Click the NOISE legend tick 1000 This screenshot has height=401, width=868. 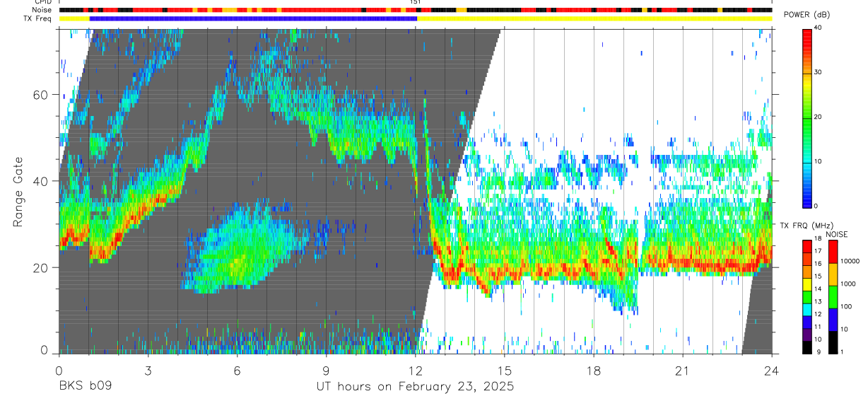point(849,284)
